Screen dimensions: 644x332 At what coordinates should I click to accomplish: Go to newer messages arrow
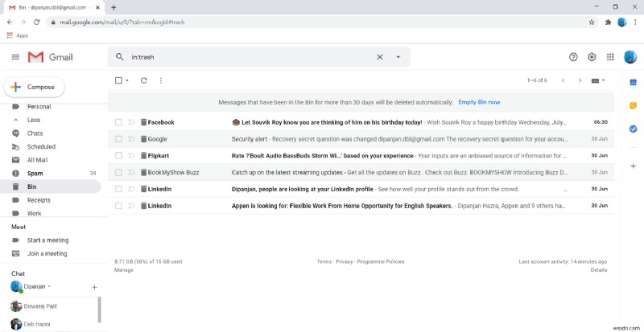pyautogui.click(x=563, y=80)
